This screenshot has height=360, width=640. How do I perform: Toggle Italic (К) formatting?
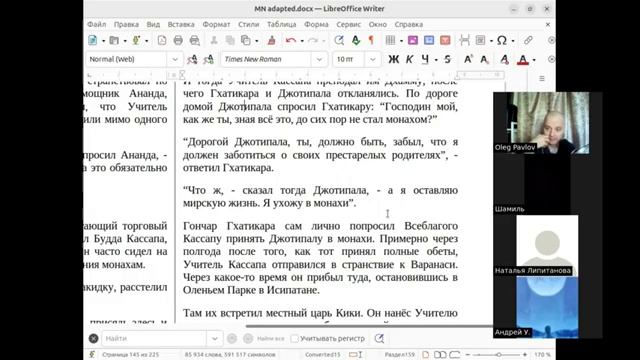(409, 59)
